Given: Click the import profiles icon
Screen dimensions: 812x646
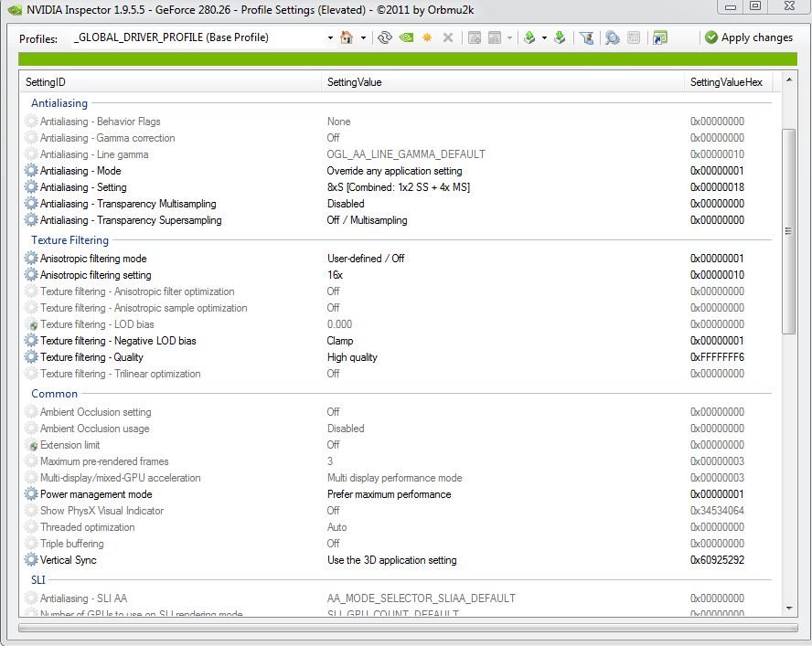Looking at the screenshot, I should pos(560,37).
